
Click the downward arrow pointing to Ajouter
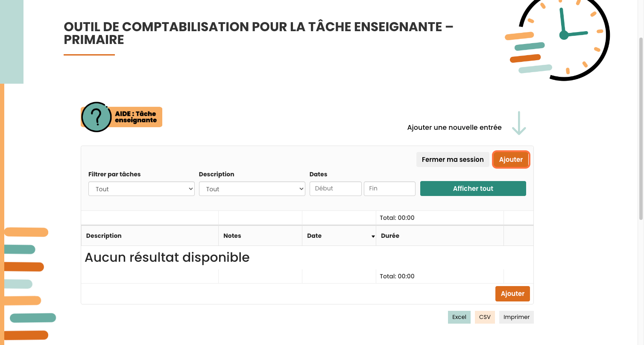pyautogui.click(x=519, y=123)
